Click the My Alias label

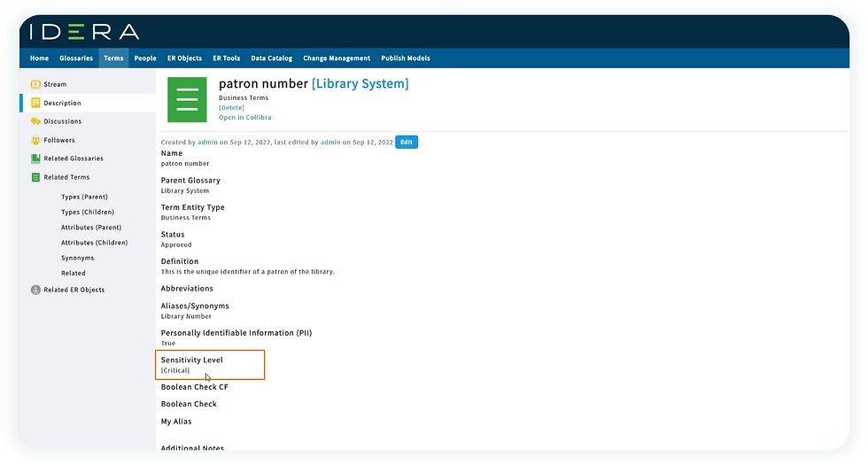coord(176,422)
